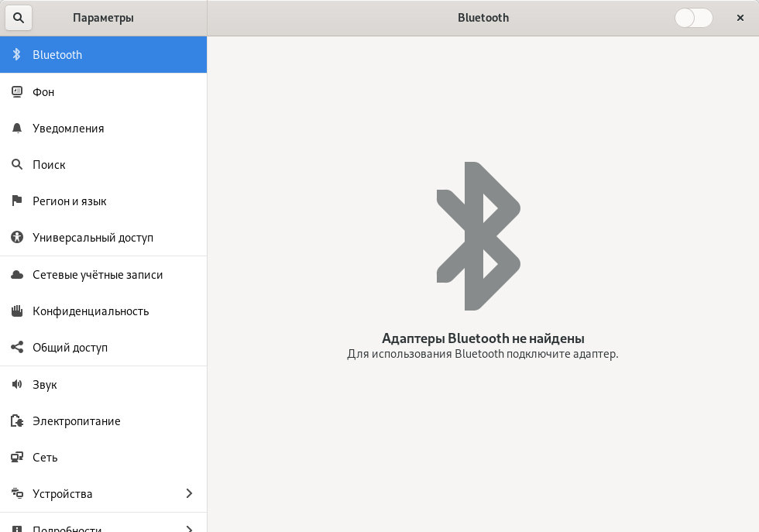Expand the Подробности chevron arrow
The image size is (759, 532).
pos(189,527)
